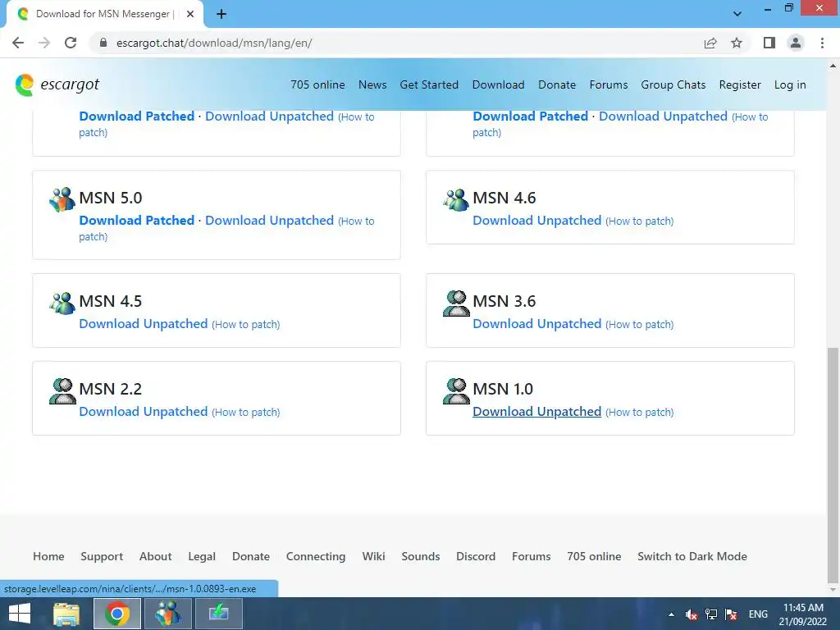Click the browser forward arrow
The height and width of the screenshot is (630, 840).
[x=44, y=43]
